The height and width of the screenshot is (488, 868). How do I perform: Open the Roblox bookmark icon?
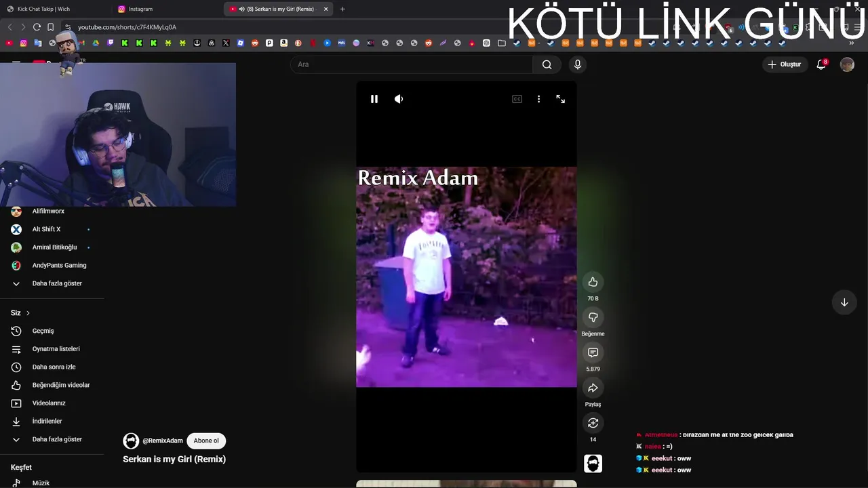point(241,43)
